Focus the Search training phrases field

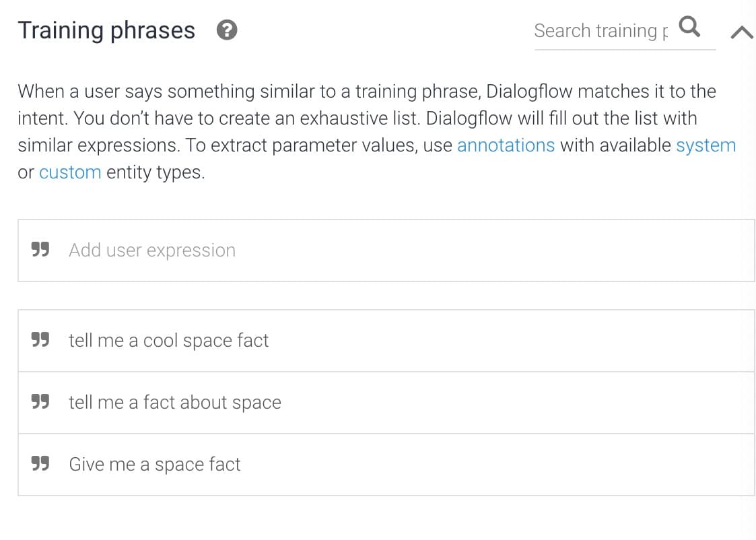600,31
